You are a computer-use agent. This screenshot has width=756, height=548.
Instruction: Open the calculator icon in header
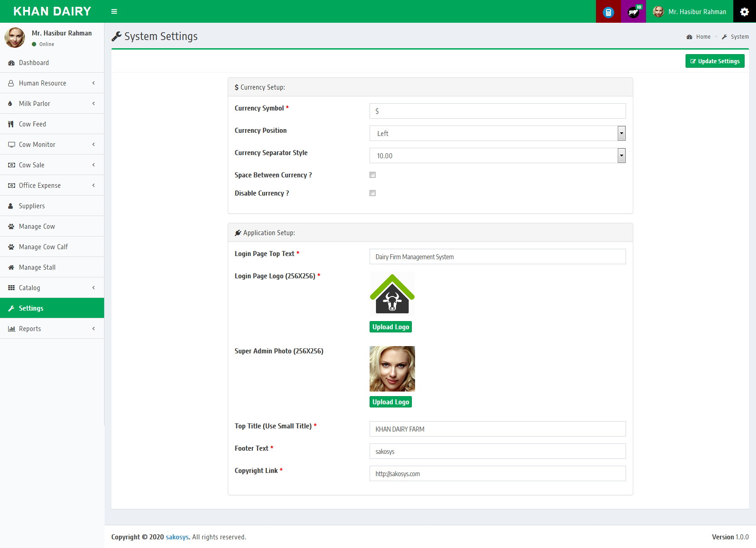pos(608,12)
